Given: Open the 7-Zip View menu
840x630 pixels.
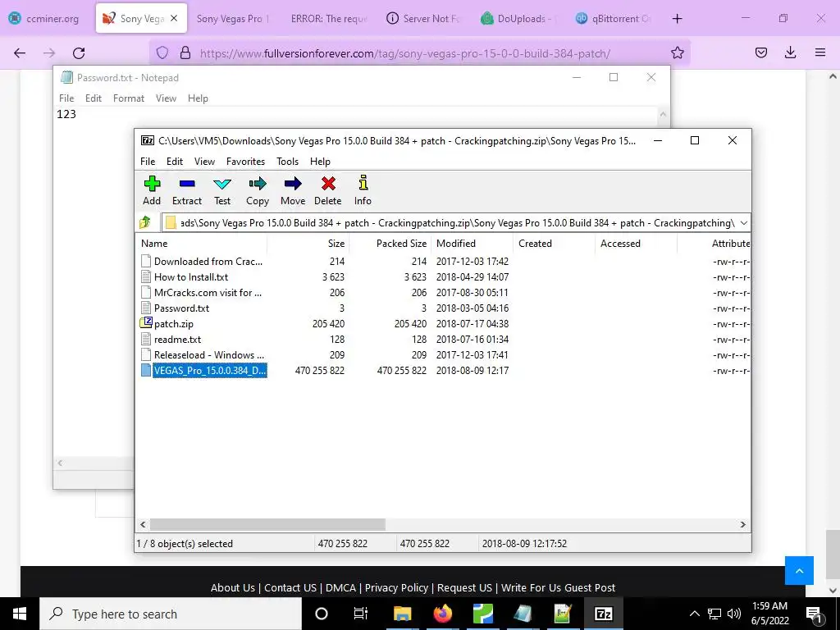Looking at the screenshot, I should 204,162.
